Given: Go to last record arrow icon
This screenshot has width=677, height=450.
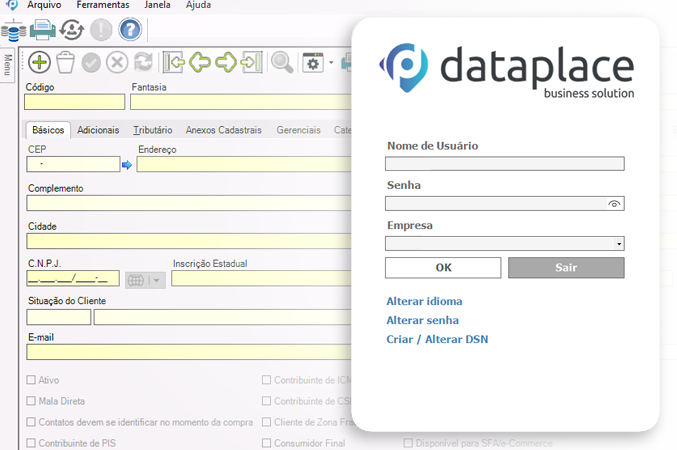Looking at the screenshot, I should (251, 63).
